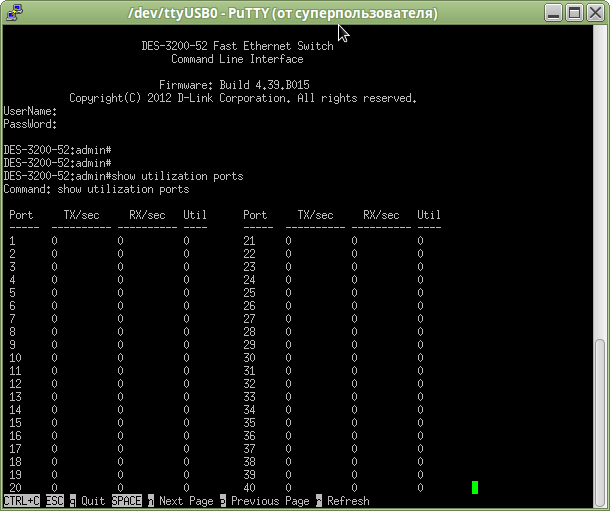This screenshot has height=511, width=610.
Task: Click 'r Refresh' in status line
Action: click(343, 501)
